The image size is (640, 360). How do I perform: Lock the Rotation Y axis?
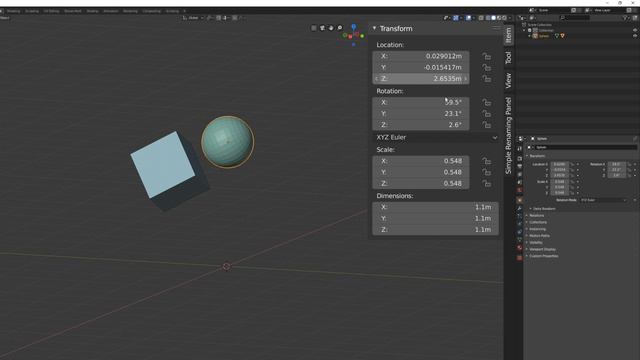pos(486,113)
